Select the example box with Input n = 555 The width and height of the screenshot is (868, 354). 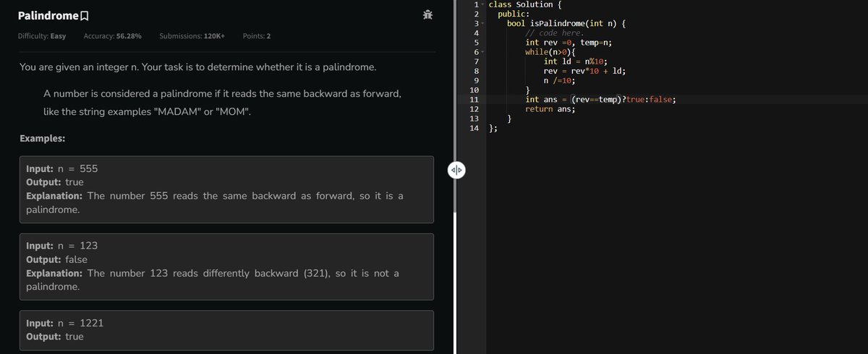click(226, 189)
